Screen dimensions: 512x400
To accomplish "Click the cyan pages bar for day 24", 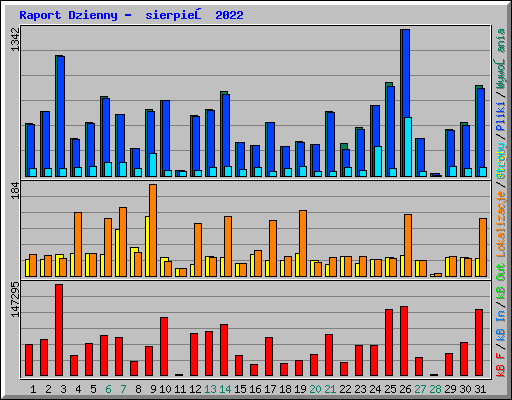I will click(378, 162).
